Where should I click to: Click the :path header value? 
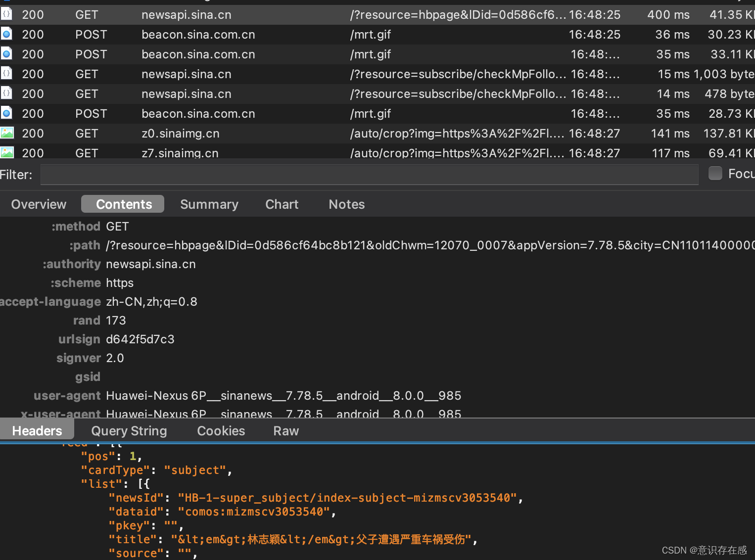tap(430, 245)
